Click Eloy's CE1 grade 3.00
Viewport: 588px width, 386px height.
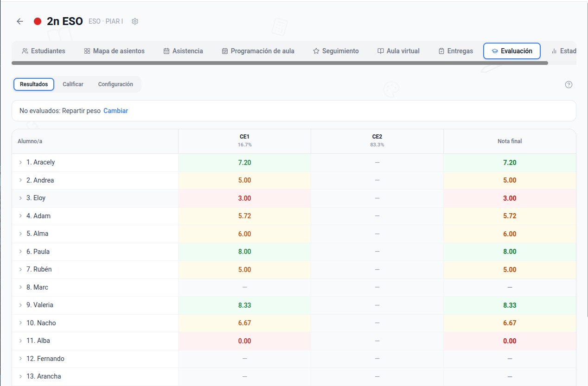pyautogui.click(x=244, y=198)
